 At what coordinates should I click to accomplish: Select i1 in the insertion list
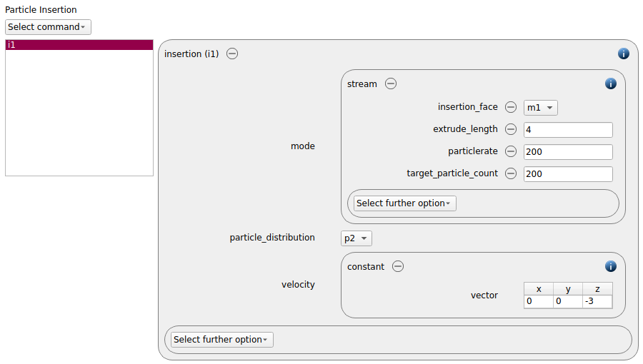coord(79,45)
